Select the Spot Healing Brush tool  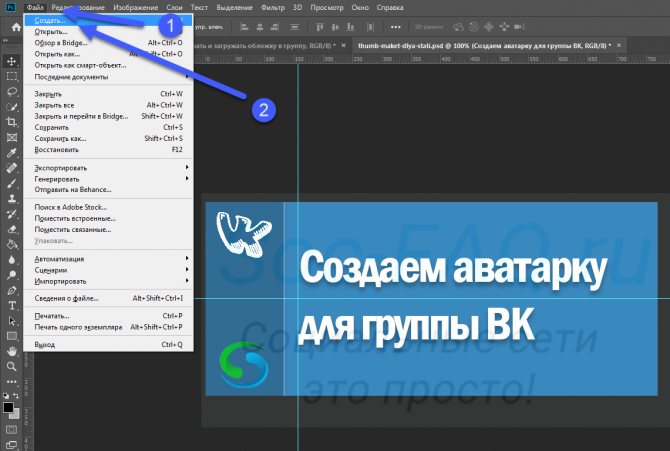pos(12,168)
